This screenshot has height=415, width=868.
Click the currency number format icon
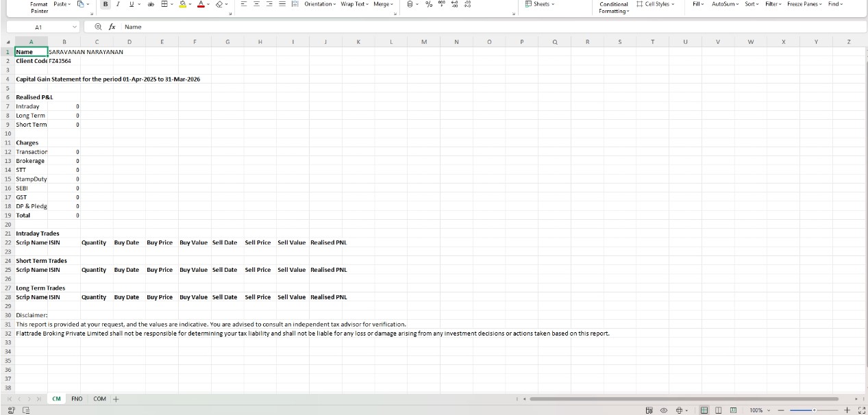click(x=410, y=4)
